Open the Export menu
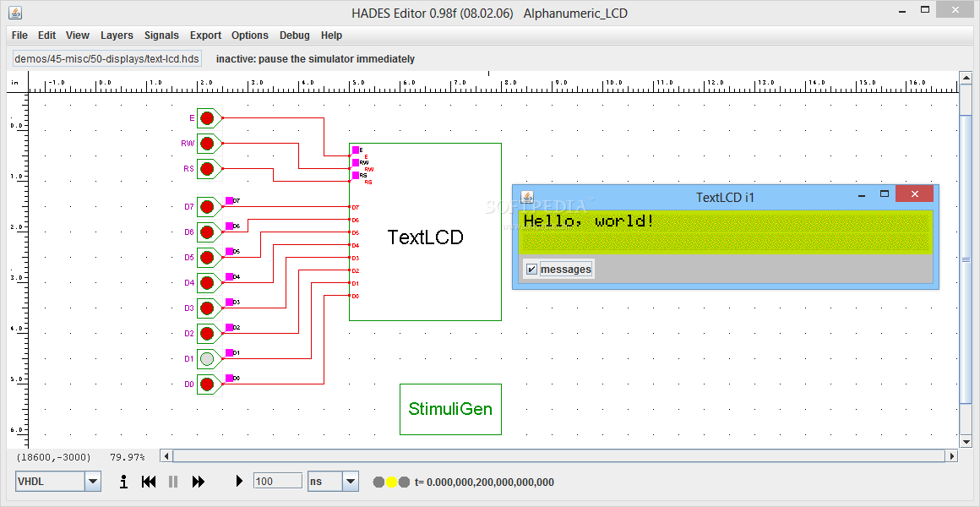Image resolution: width=980 pixels, height=507 pixels. [x=205, y=35]
